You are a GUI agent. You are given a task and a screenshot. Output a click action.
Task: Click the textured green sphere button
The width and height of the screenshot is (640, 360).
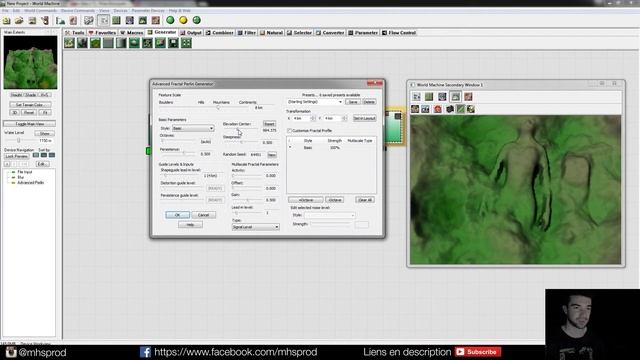coord(196,20)
